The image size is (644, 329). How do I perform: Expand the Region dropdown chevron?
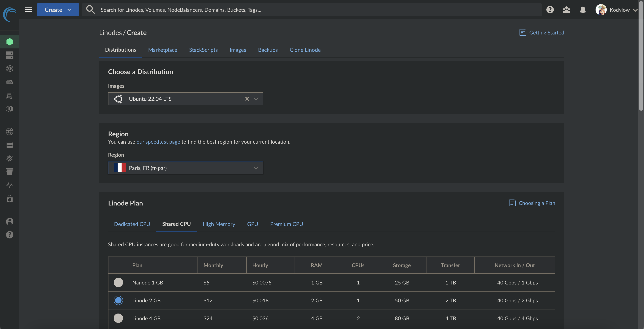click(x=256, y=168)
